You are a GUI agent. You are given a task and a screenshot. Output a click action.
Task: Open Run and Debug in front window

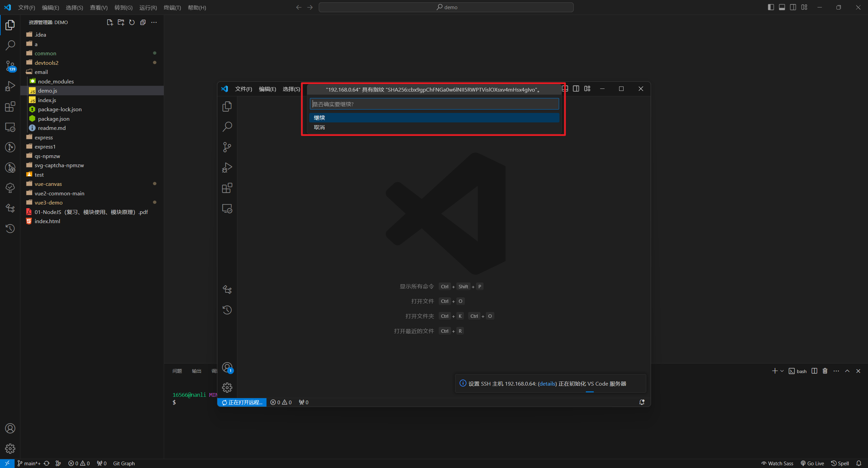point(227,168)
